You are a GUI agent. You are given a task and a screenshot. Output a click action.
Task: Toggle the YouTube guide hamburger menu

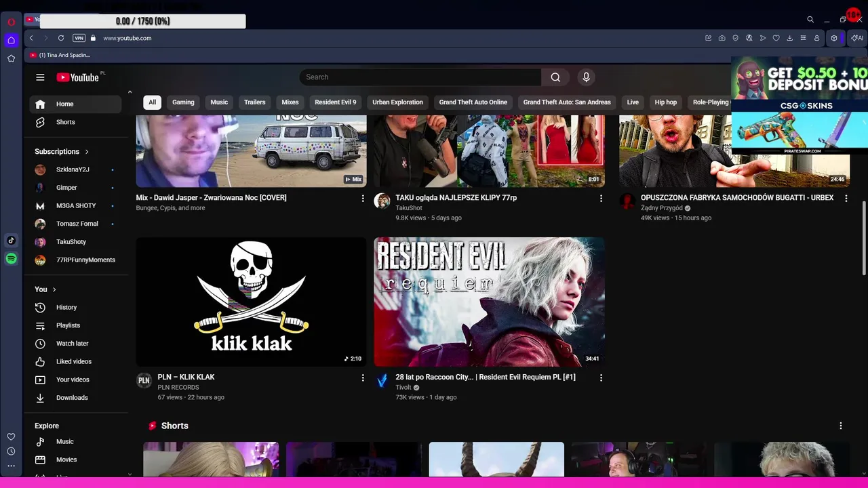[40, 77]
